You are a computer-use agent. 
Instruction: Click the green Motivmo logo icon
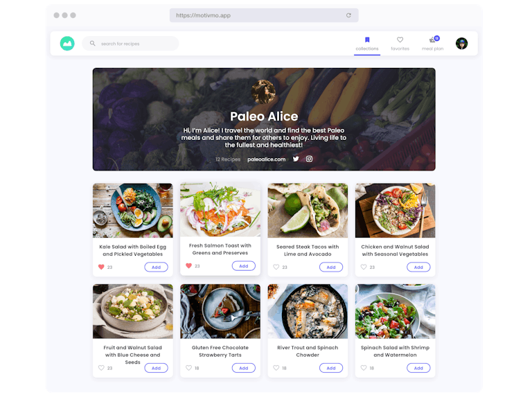tap(67, 44)
